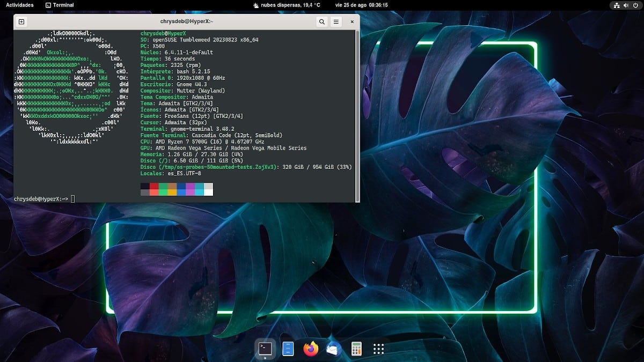
Task: Click the terminal title chrysdeb@HyperX:~
Action: pyautogui.click(x=187, y=22)
